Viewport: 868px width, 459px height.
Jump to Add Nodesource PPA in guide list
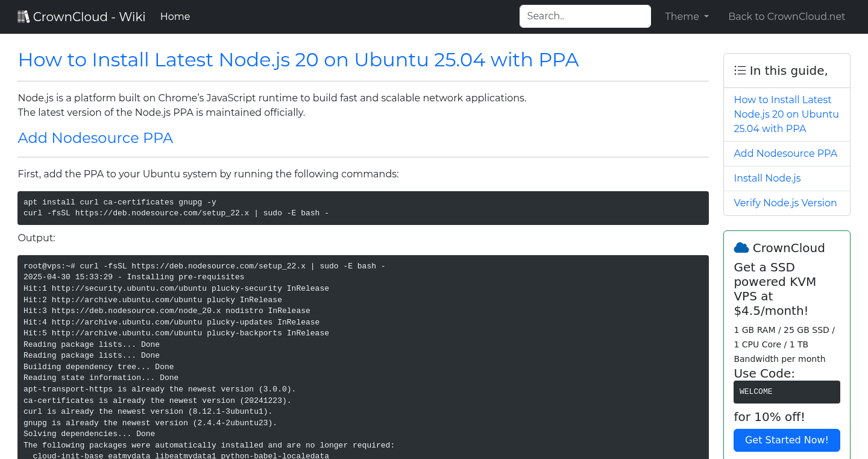(785, 153)
